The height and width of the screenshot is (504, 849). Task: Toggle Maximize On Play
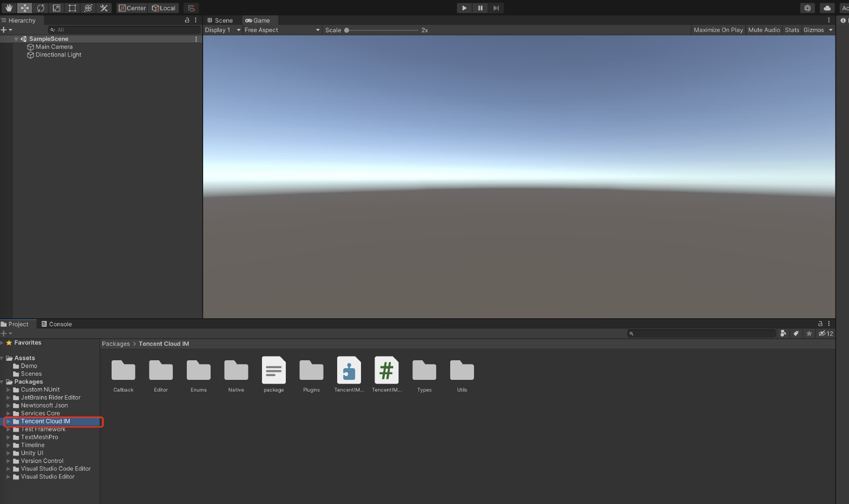point(718,30)
